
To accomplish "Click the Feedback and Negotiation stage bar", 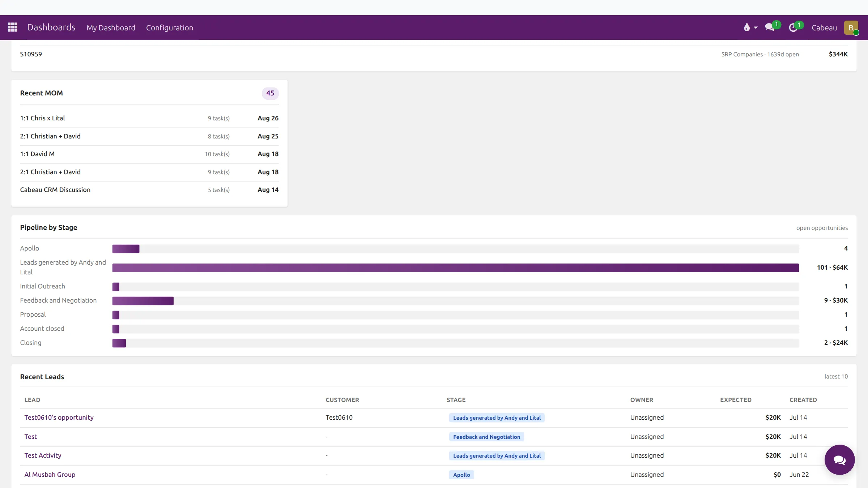I will (143, 301).
